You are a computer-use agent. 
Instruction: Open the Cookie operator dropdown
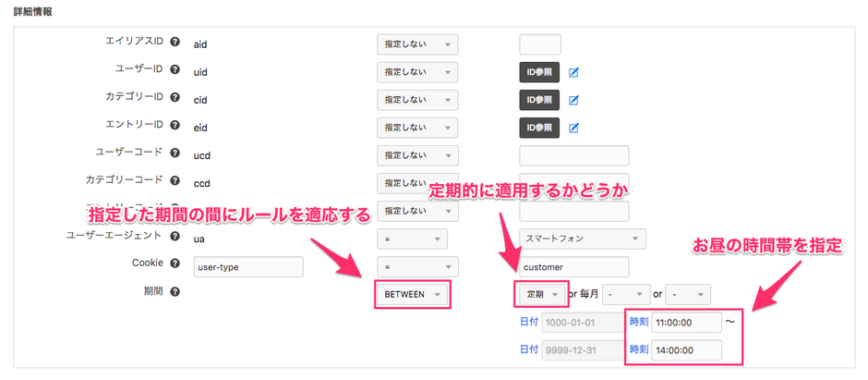(x=417, y=266)
